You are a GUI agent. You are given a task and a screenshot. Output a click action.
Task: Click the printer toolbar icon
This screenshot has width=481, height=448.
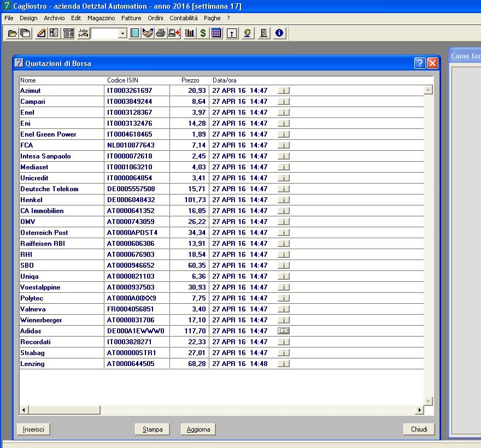click(161, 33)
